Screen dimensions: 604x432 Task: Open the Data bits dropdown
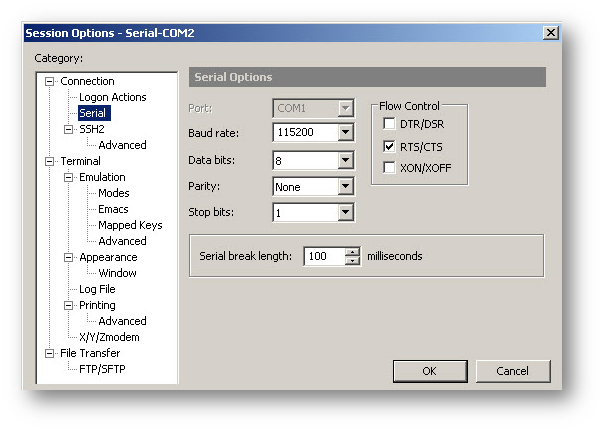345,160
